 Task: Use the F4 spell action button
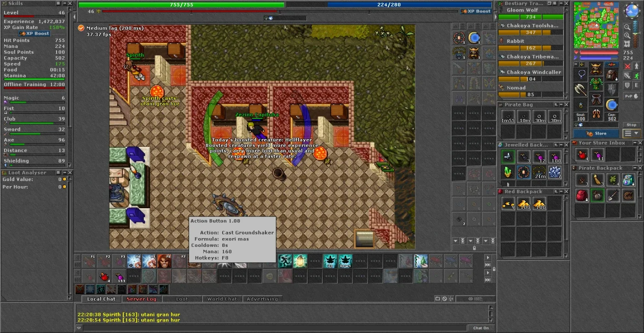click(x=134, y=261)
